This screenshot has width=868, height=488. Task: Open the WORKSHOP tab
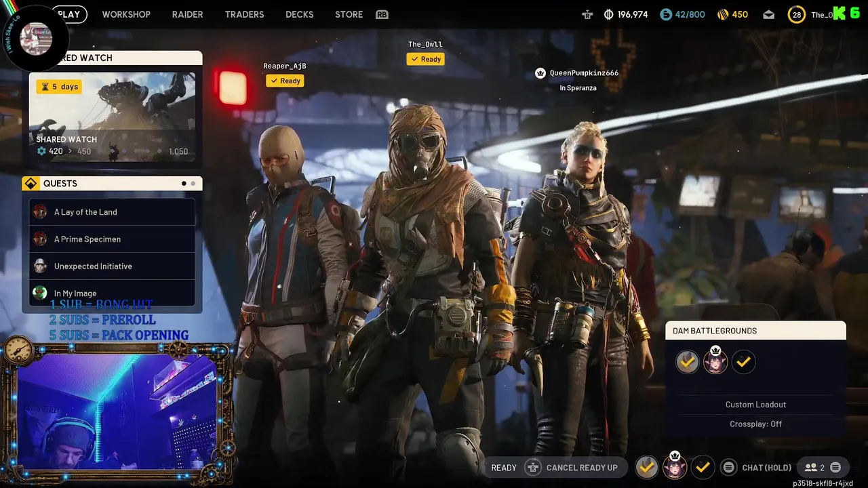[126, 14]
